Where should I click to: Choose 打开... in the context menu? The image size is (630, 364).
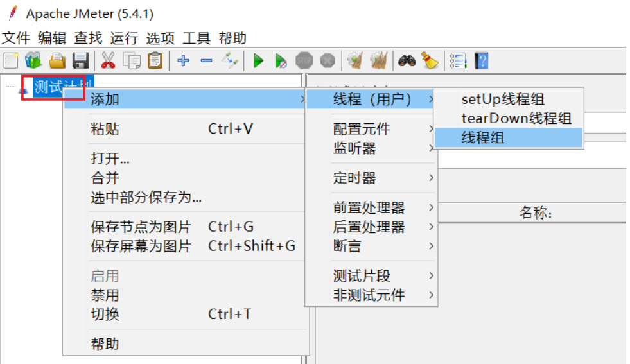pos(186,159)
